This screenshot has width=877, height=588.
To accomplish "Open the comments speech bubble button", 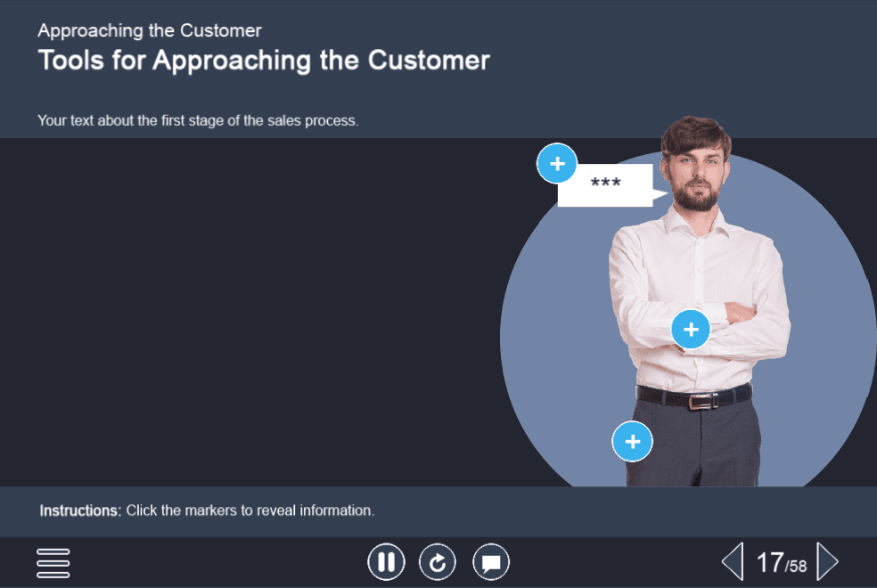I will (491, 562).
